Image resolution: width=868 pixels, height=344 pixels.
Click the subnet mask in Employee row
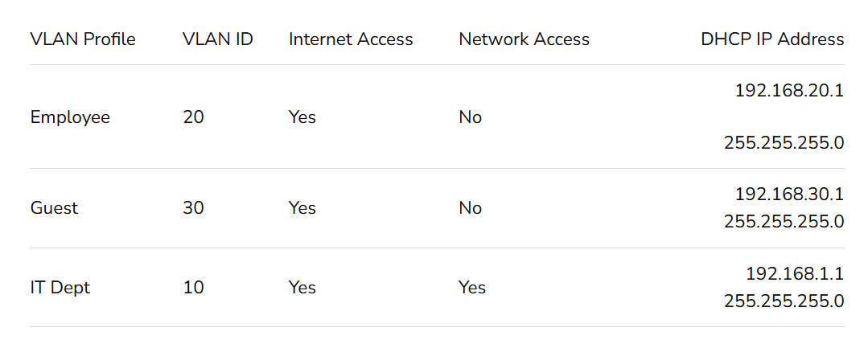tap(784, 144)
